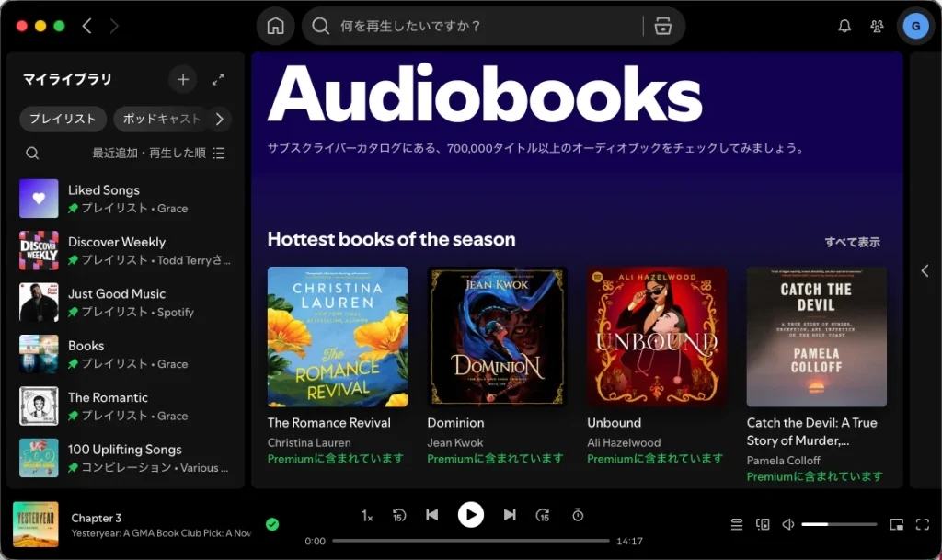Open the Christina Lauren author link
This screenshot has height=560, width=942.
[309, 442]
